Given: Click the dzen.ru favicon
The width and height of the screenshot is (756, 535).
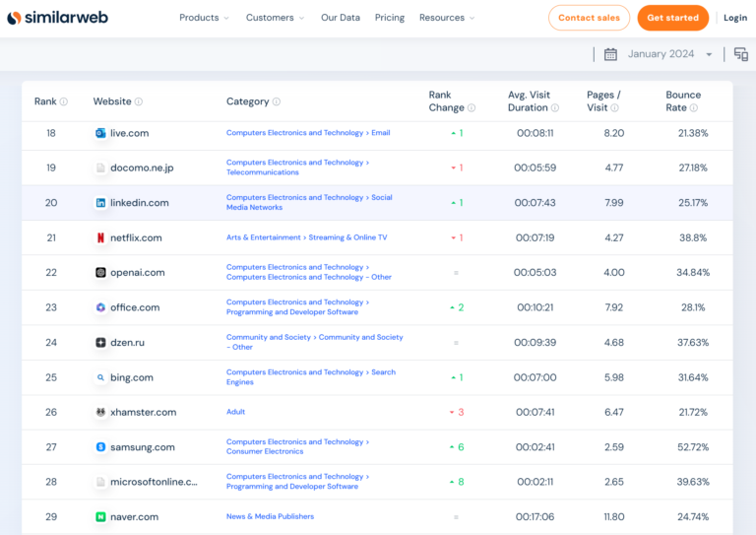Looking at the screenshot, I should point(100,343).
